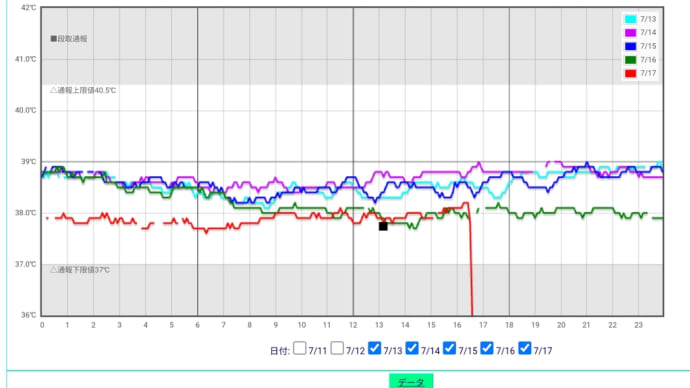Image resolution: width=690 pixels, height=388 pixels.
Task: Click the red 7/17 legend swatch
Action: tap(631, 73)
